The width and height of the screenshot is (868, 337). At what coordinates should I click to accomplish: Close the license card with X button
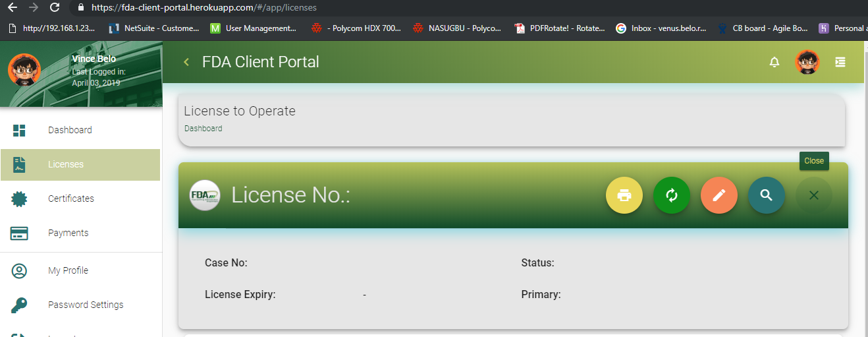coord(814,195)
